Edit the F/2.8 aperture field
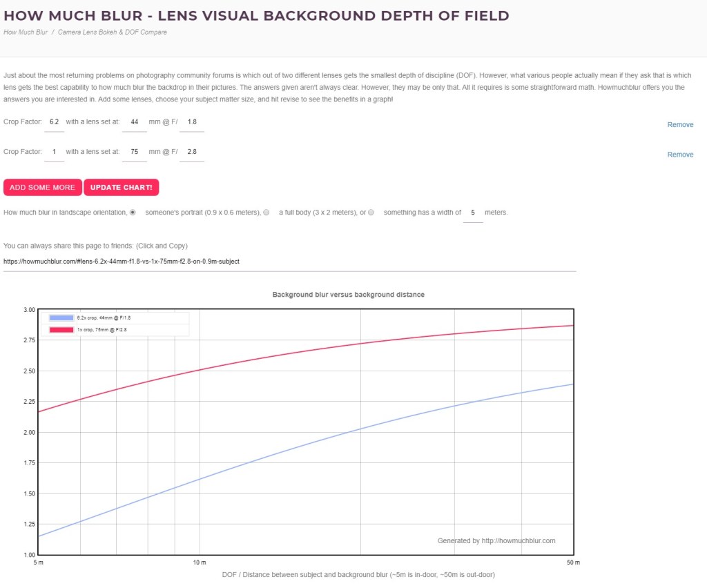Viewport: 707px width, 588px height. point(191,152)
